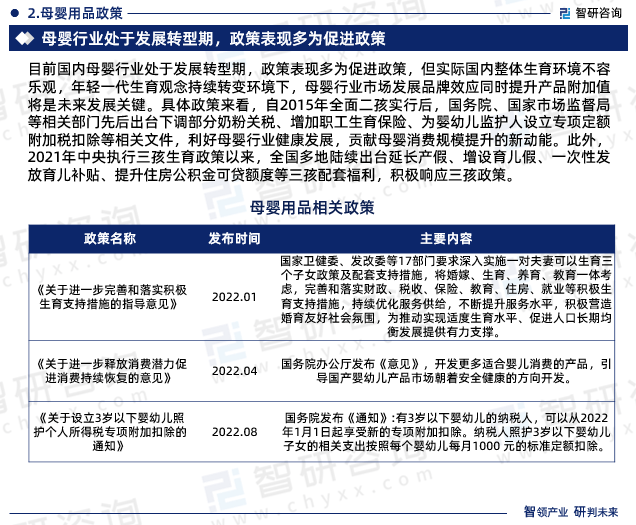Click the 智研咨询 brand text at top right
The width and height of the screenshot is (636, 525).
tap(598, 13)
